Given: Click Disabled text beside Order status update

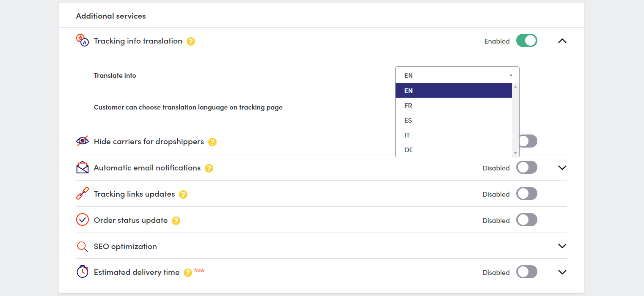Looking at the screenshot, I should 496,221.
